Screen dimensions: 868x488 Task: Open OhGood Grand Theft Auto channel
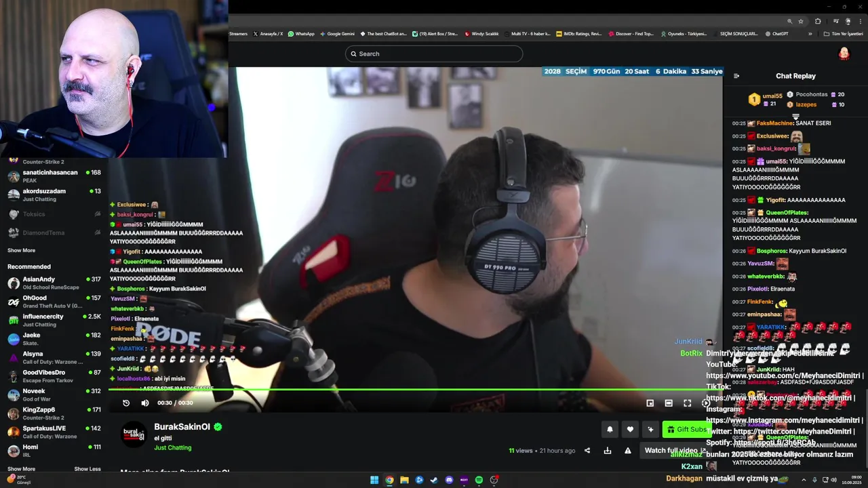click(54, 302)
